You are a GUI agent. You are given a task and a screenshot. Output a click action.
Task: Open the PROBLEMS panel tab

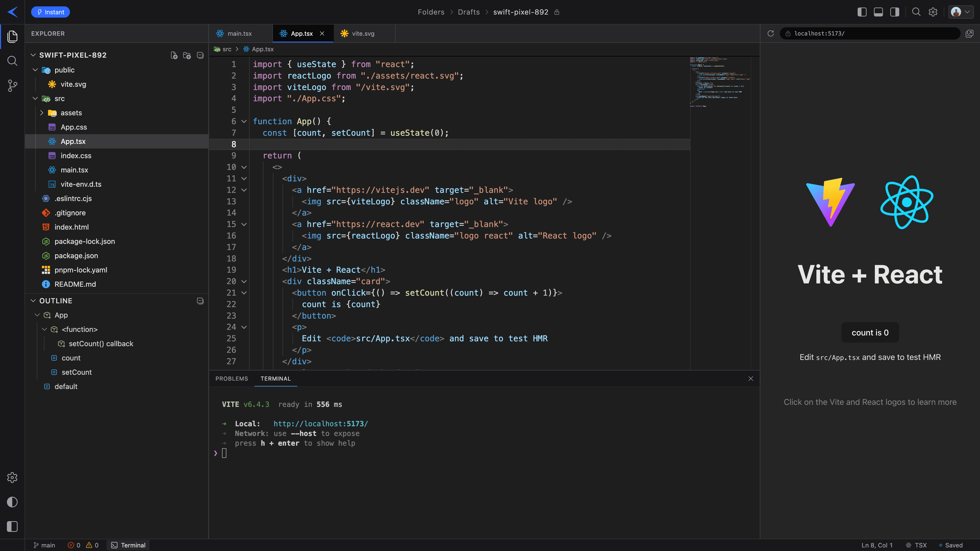(x=231, y=378)
